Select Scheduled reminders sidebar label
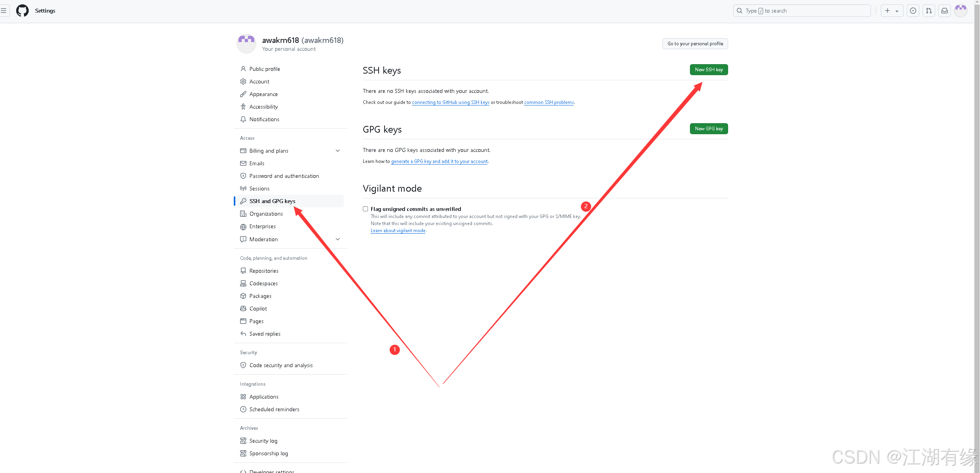The width and height of the screenshot is (980, 473). [x=274, y=409]
